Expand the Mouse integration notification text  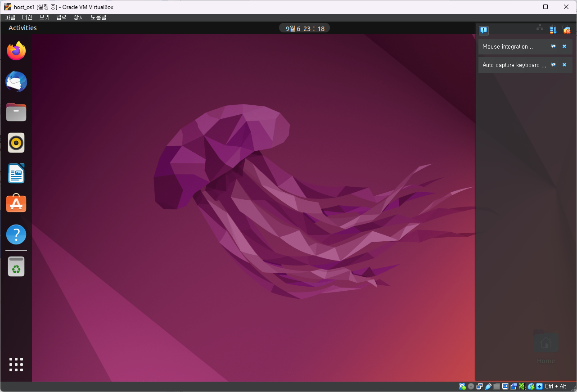(x=509, y=47)
